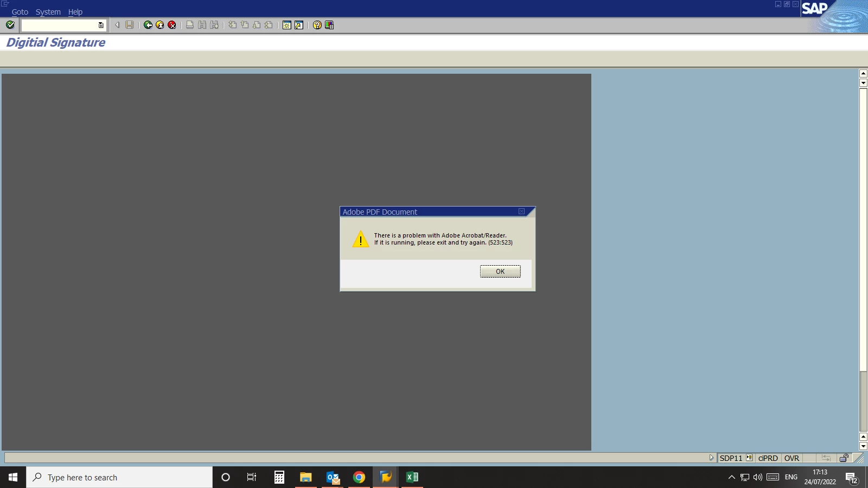Open the Help menu
Viewport: 868px width, 488px height.
pos(75,12)
